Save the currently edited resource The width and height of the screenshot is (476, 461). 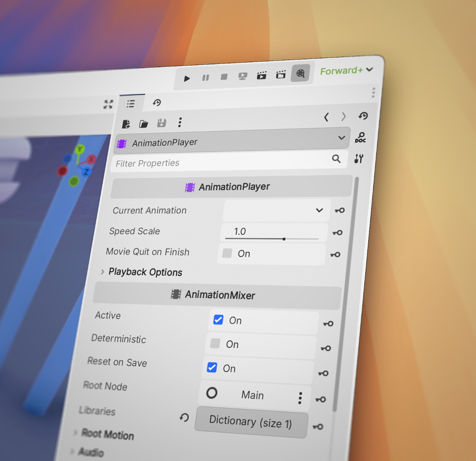161,123
